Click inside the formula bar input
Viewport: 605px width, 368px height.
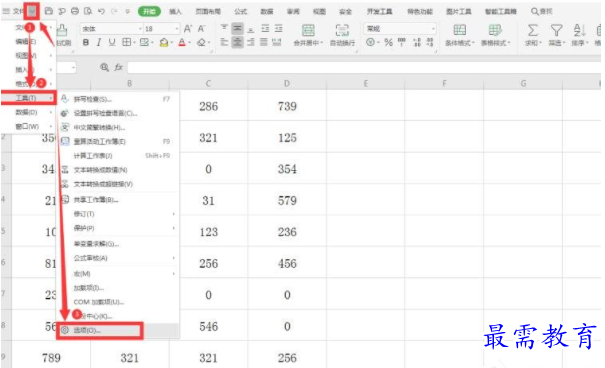(363, 68)
